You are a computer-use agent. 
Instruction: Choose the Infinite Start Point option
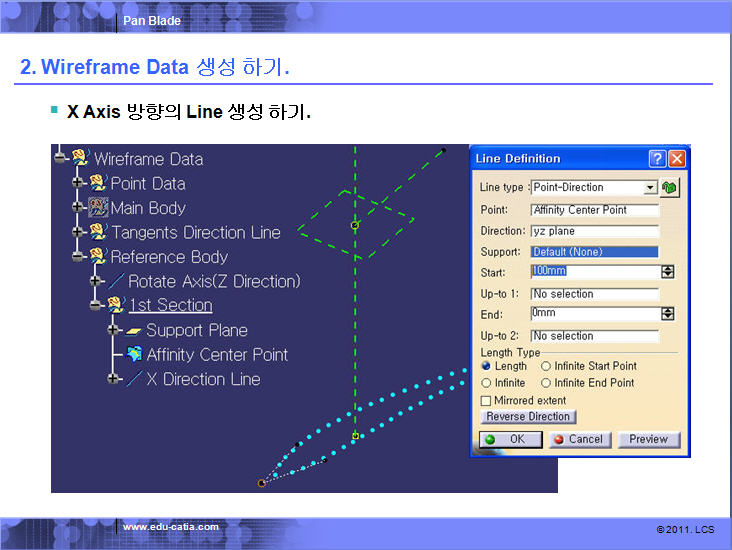click(546, 367)
